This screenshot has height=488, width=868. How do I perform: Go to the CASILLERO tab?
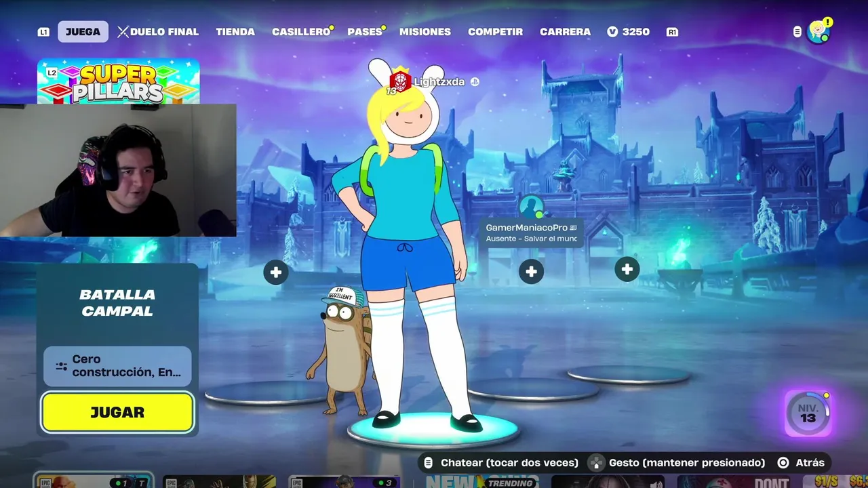pyautogui.click(x=301, y=32)
